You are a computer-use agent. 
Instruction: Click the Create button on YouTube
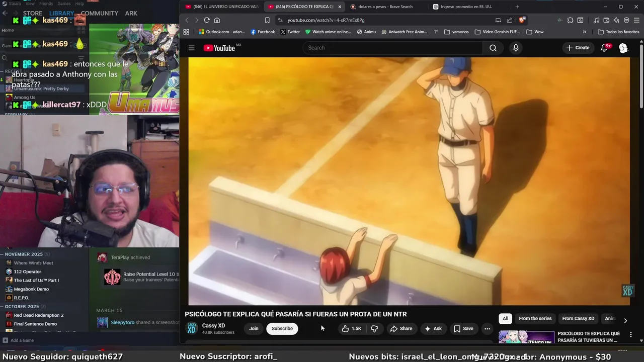[578, 48]
